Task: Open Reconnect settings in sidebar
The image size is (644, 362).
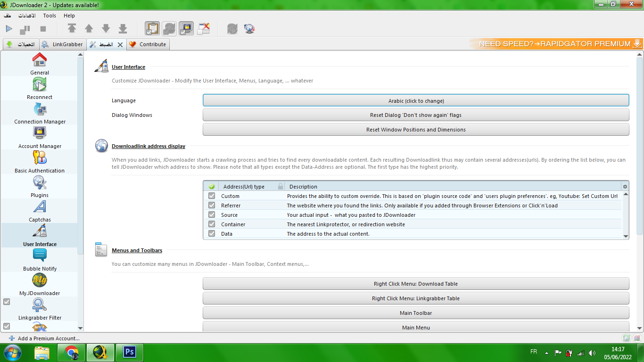Action: click(40, 88)
